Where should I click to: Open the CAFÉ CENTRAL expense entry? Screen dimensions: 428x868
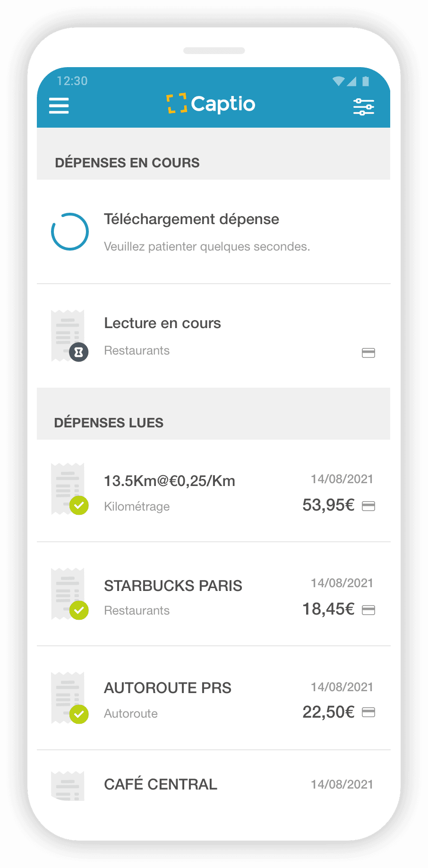coord(161,784)
